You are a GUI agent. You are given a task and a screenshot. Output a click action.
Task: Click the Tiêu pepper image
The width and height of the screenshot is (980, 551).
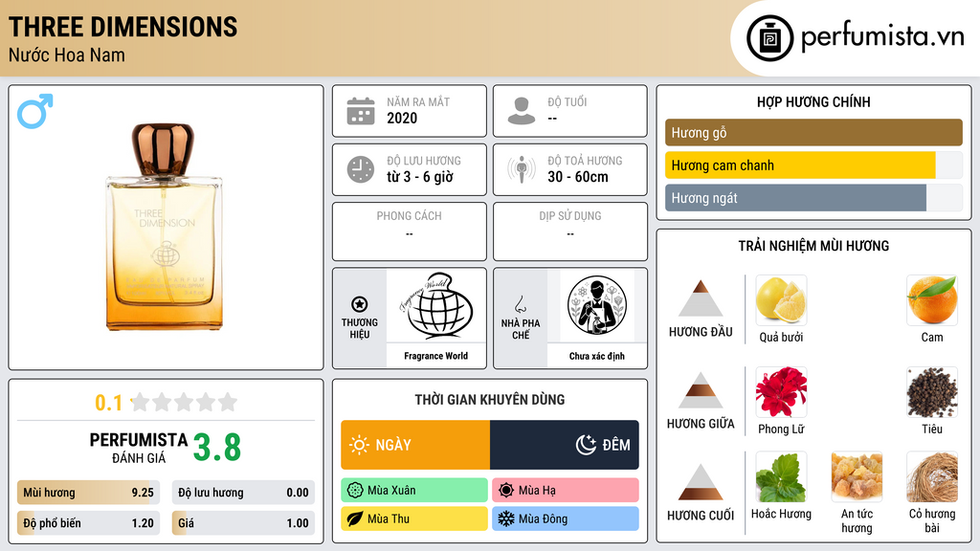coord(932,391)
